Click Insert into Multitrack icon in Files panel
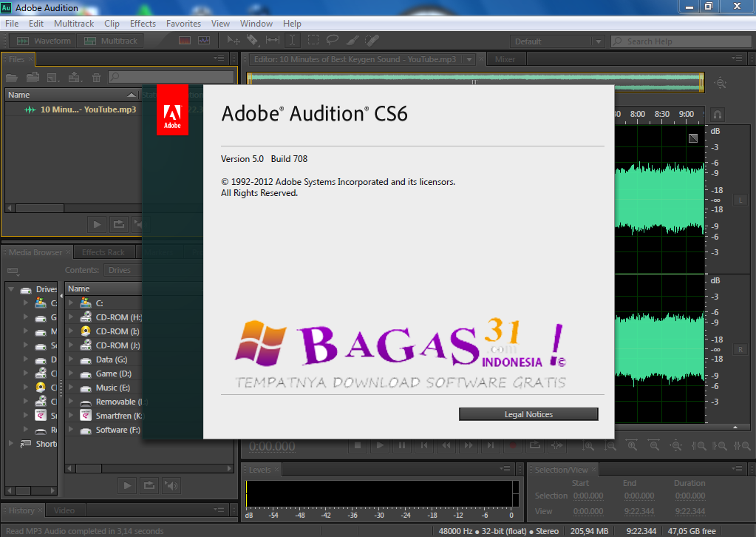The height and width of the screenshot is (537, 756). pyautogui.click(x=75, y=77)
